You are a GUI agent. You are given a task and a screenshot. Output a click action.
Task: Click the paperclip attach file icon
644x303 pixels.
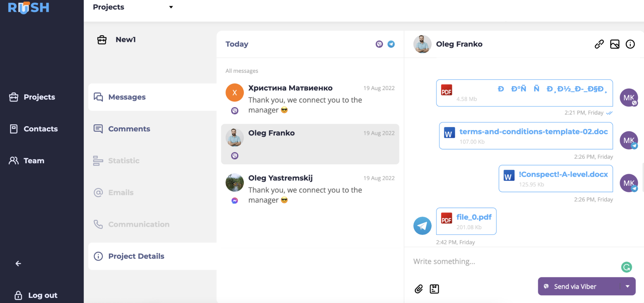tap(419, 289)
